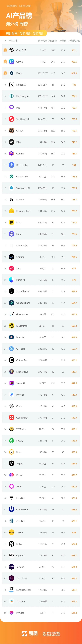Click the InVideo row index score 611.3
Image resolution: width=82 pixels, height=644 pixels.
(74, 613)
